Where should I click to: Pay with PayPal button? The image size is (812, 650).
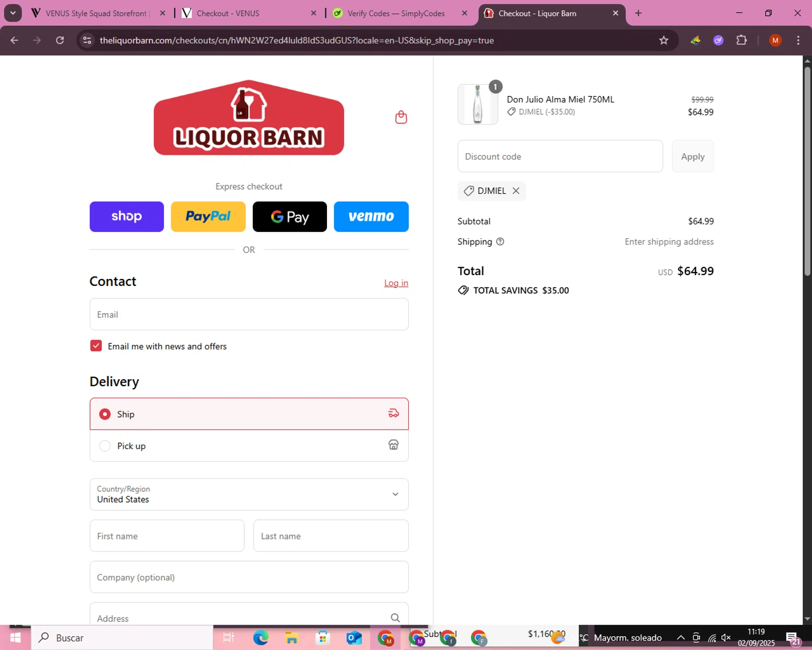point(208,217)
